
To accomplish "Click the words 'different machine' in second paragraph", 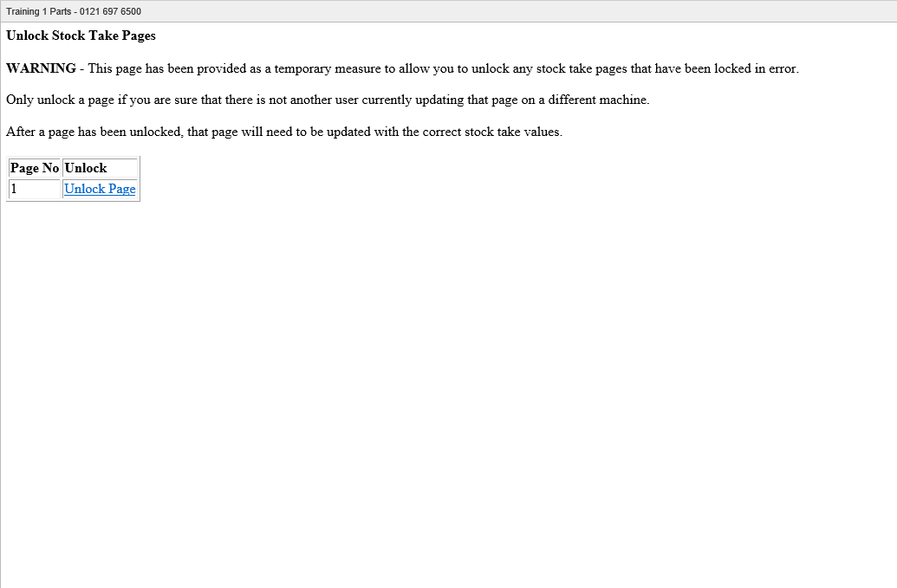I will 597,100.
